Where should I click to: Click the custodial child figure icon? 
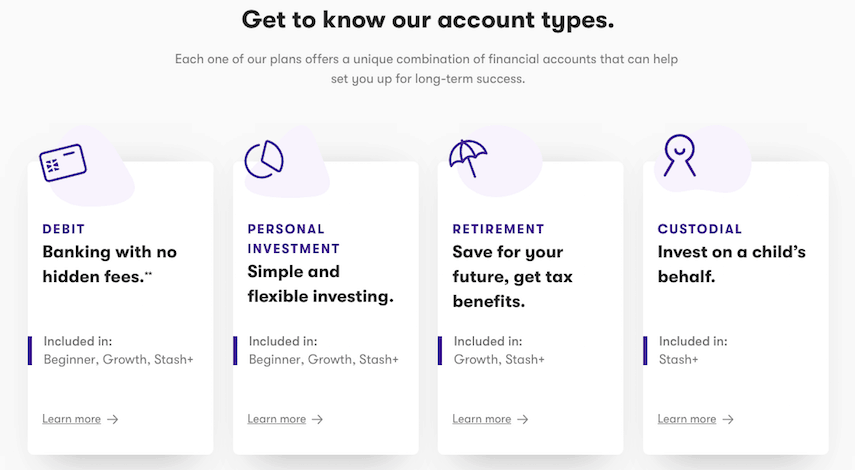click(x=679, y=155)
